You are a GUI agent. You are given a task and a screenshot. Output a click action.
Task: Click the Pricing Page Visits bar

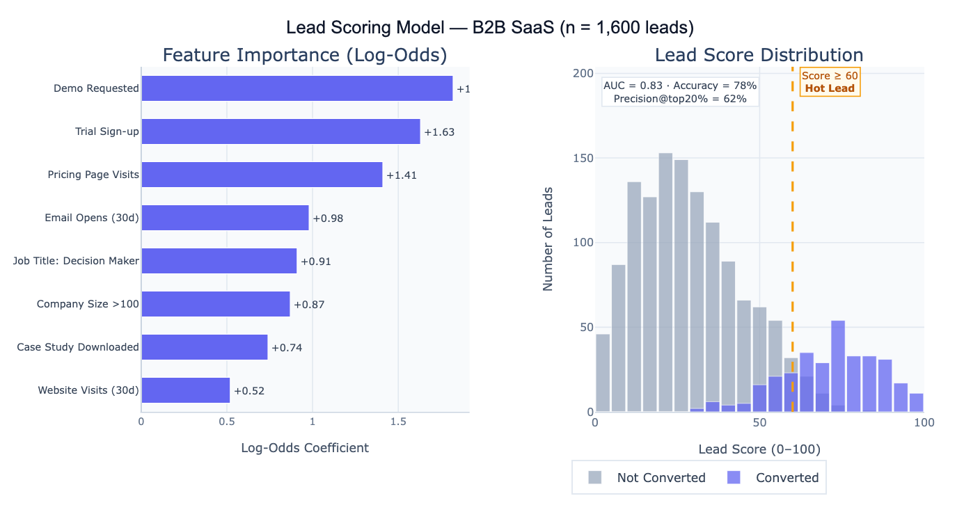(262, 175)
